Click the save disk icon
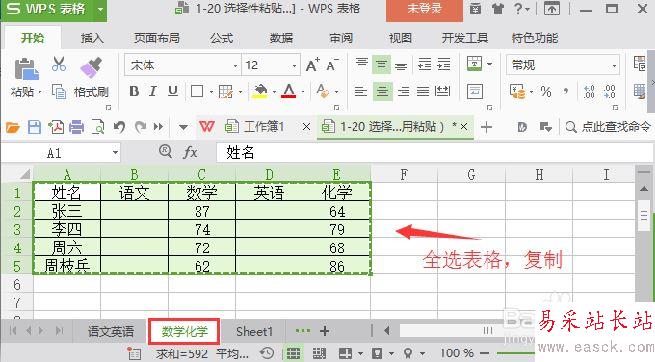Image resolution: width=655 pixels, height=362 pixels. [34, 127]
